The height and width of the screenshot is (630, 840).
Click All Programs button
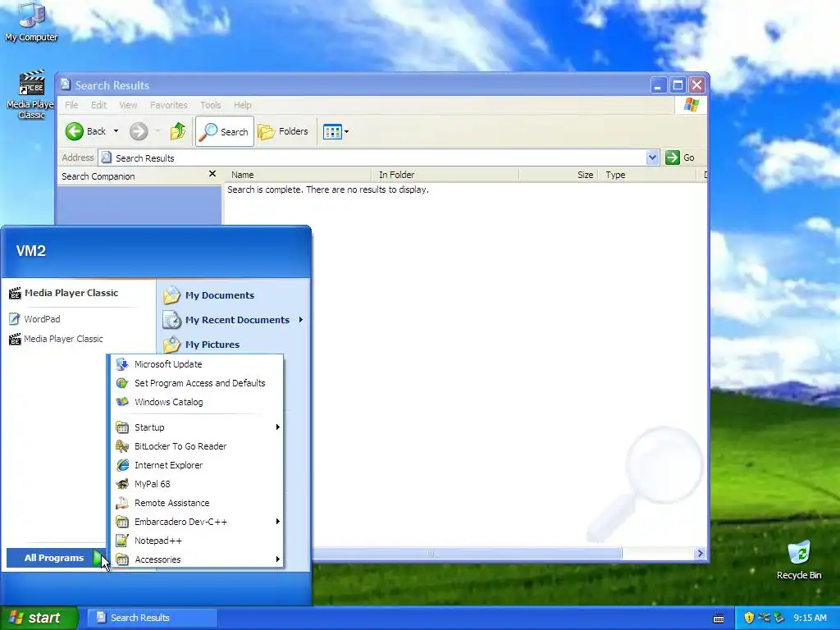tap(56, 558)
